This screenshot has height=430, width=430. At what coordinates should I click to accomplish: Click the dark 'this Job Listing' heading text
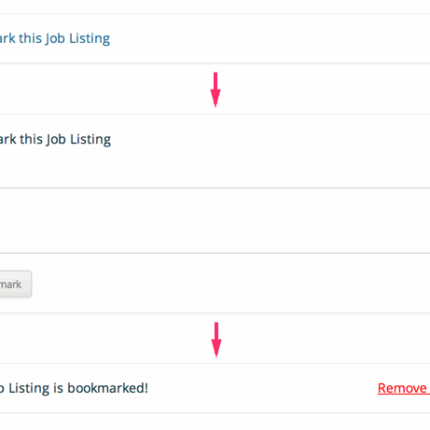(55, 139)
